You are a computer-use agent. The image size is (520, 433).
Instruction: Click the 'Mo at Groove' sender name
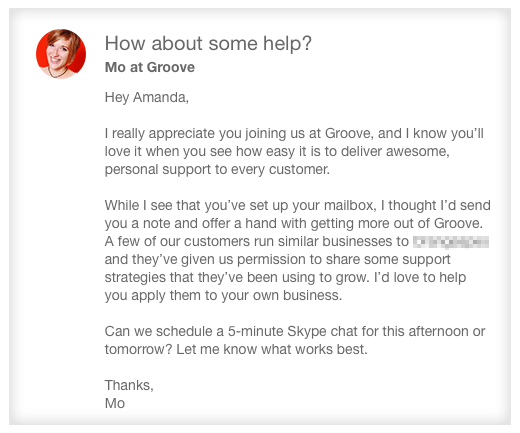click(150, 67)
